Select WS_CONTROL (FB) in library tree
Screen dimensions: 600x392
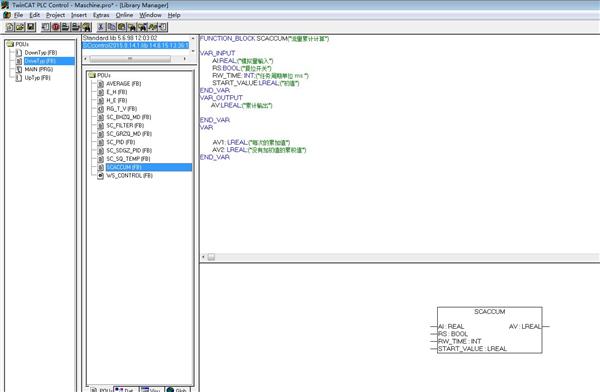(x=129, y=176)
